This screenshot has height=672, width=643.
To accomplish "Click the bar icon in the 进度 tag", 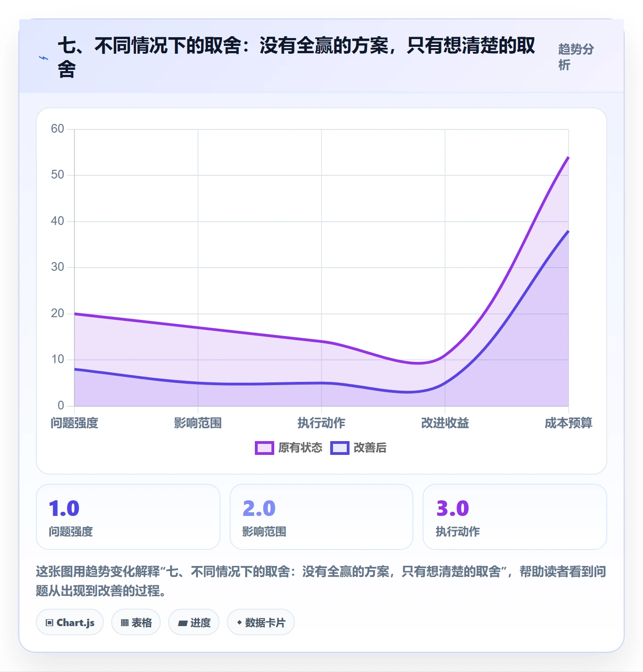I will [x=183, y=623].
